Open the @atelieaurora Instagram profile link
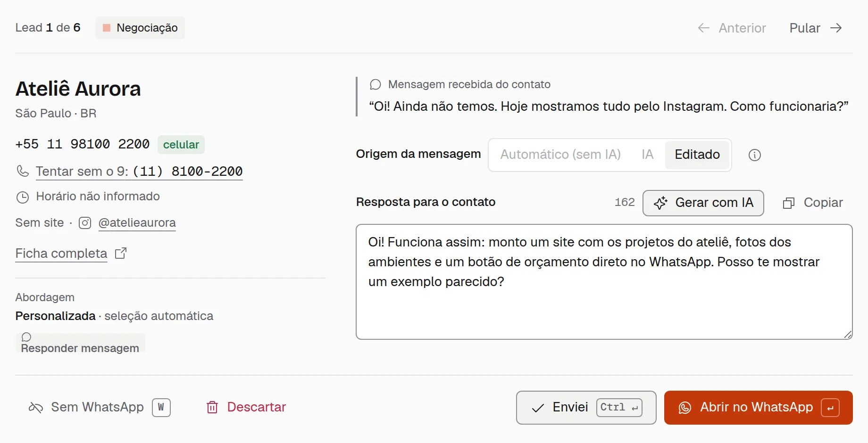The height and width of the screenshot is (443, 868). point(137,223)
